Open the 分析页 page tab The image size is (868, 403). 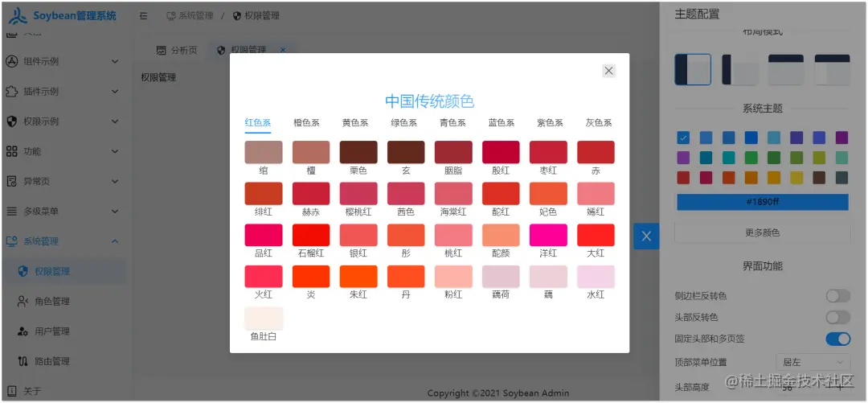coord(177,50)
